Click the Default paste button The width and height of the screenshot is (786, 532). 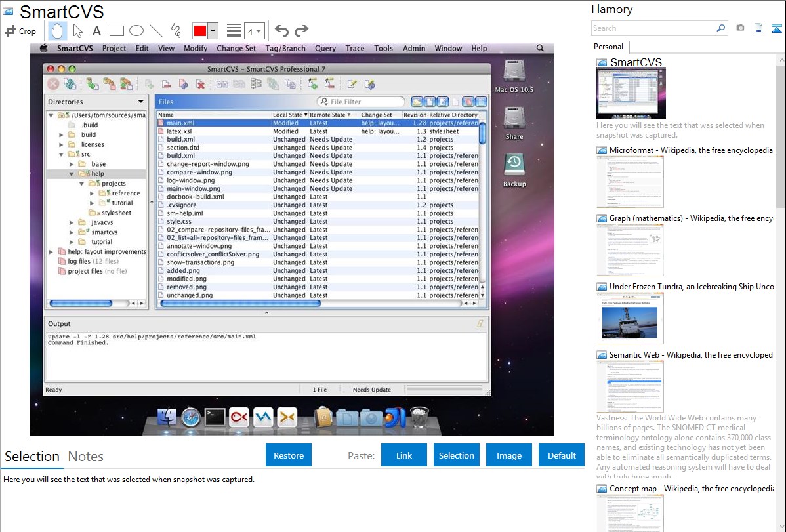tap(562, 455)
